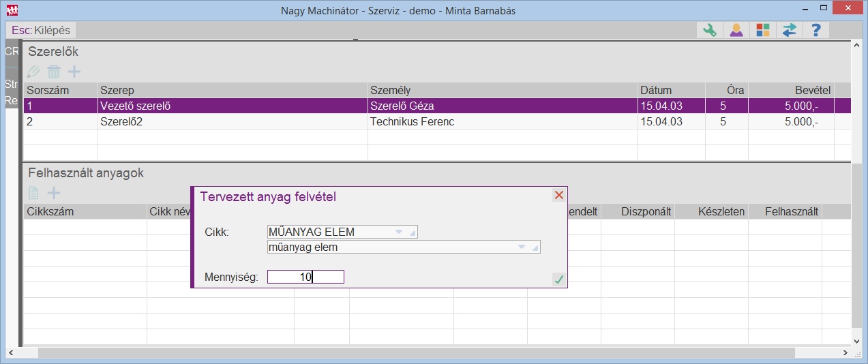Open the wrench settings icon
This screenshot has width=868, height=364.
click(710, 30)
